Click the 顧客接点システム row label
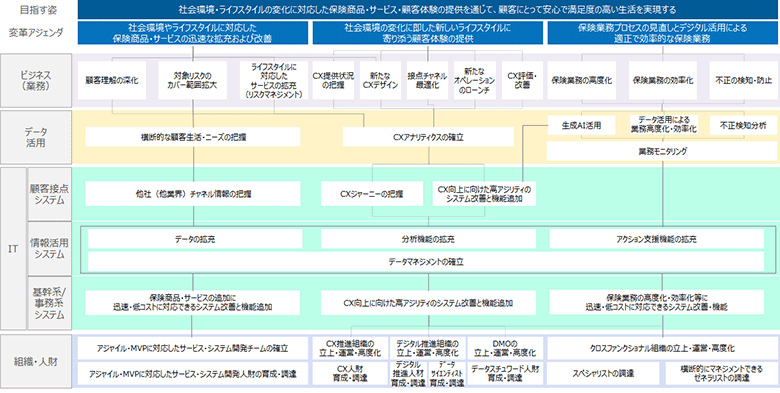The height and width of the screenshot is (393, 780). [x=50, y=194]
